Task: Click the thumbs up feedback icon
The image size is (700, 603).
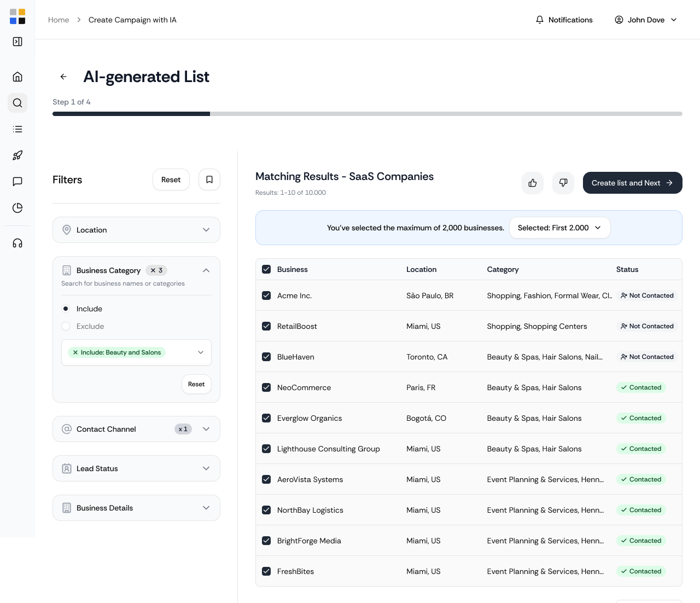Action: (x=533, y=183)
